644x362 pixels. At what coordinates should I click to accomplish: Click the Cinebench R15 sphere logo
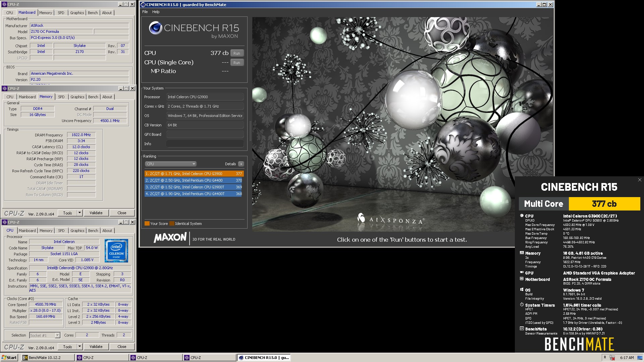(155, 28)
